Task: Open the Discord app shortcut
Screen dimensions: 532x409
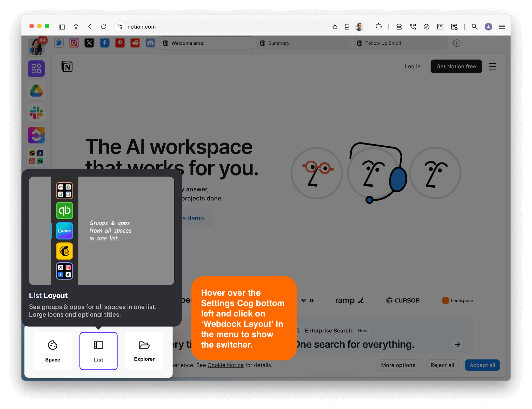Action: [150, 43]
